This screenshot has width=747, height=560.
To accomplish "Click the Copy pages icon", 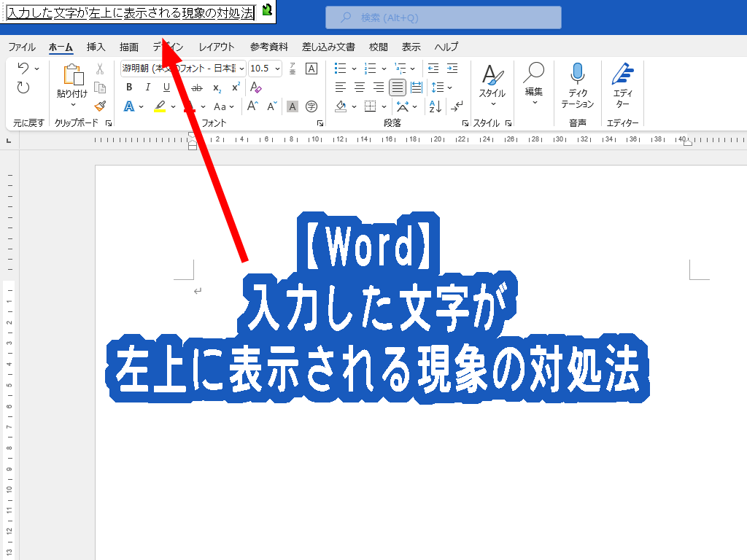I will tap(99, 87).
